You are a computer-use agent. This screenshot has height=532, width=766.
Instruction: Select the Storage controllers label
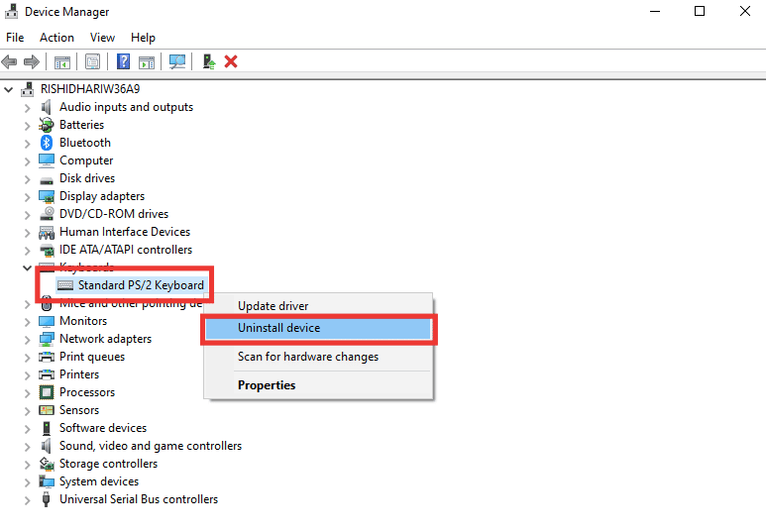tap(108, 463)
